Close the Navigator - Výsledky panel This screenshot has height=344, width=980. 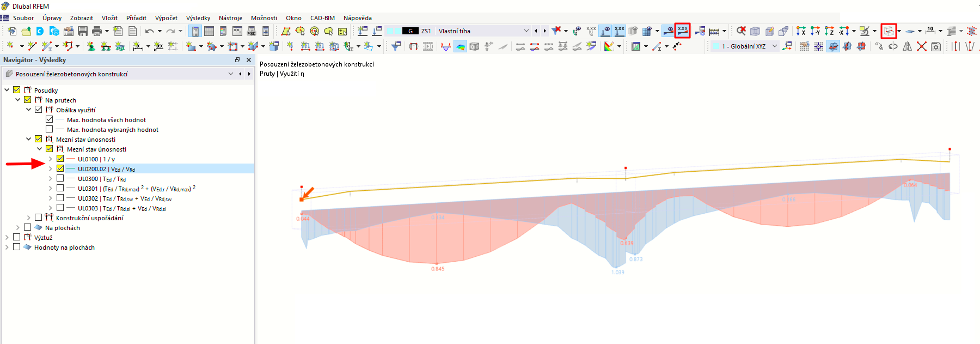pyautogui.click(x=249, y=60)
